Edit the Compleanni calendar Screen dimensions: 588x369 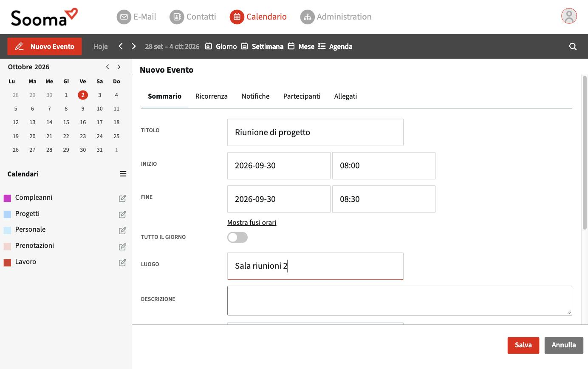pos(122,198)
